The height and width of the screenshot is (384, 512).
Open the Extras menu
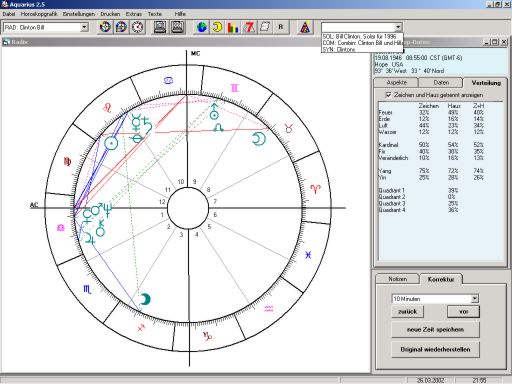134,14
